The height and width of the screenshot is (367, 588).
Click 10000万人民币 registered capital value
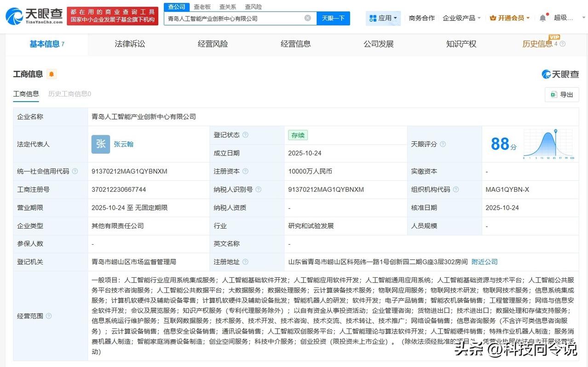point(310,171)
